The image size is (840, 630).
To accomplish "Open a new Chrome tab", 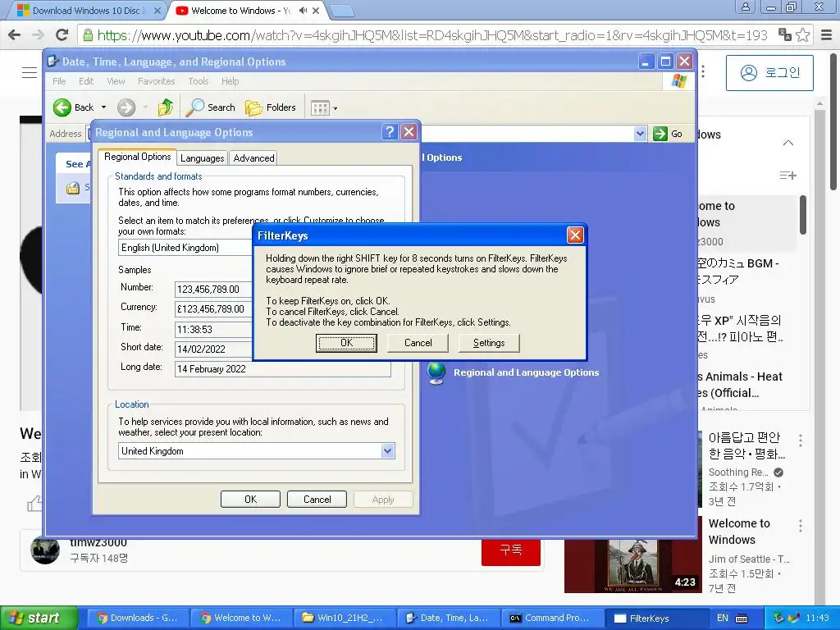I will 341,11.
